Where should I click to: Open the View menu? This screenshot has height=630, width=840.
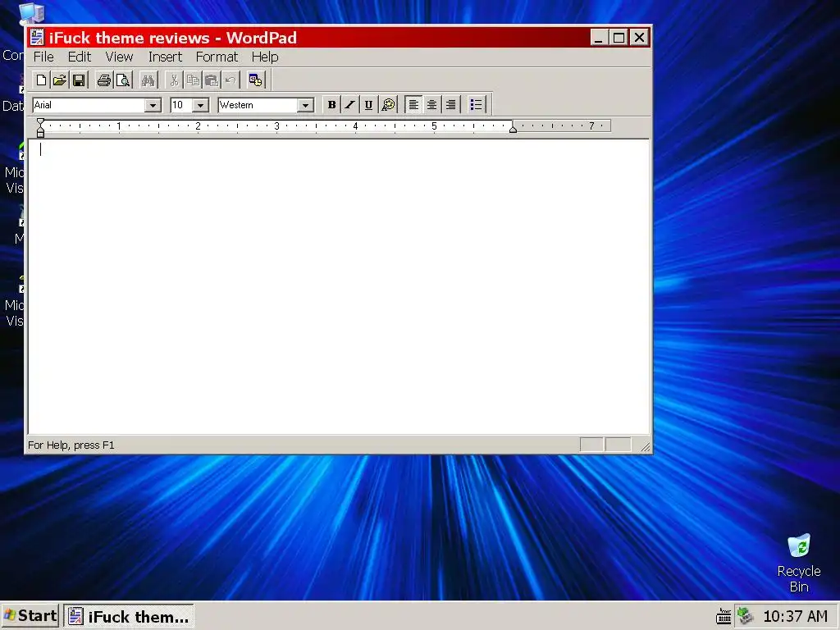click(x=119, y=57)
